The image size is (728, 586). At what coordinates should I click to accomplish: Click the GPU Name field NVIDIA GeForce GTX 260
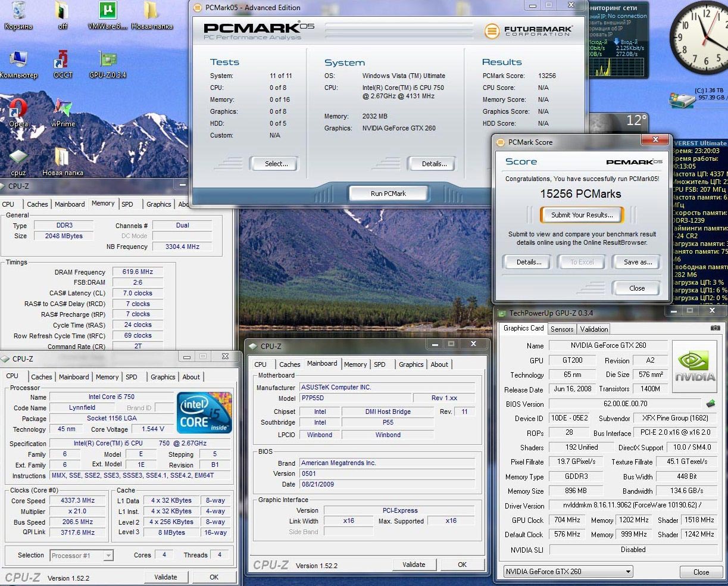pyautogui.click(x=608, y=345)
